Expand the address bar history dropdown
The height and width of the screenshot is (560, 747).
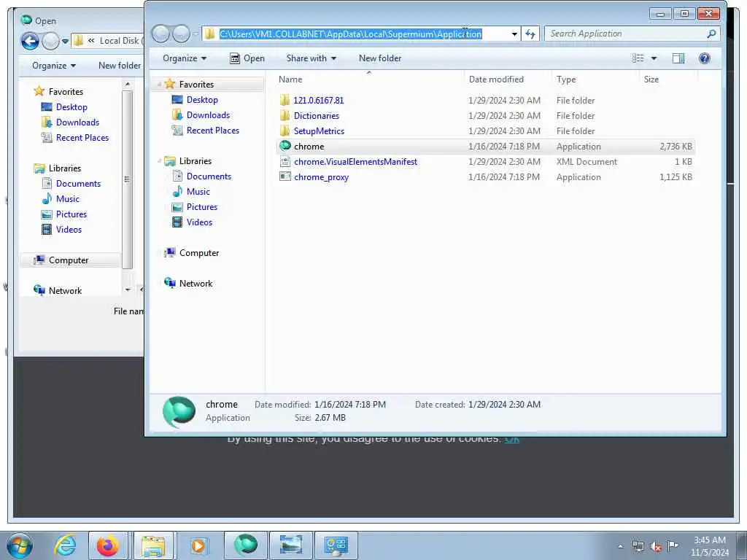tap(514, 34)
